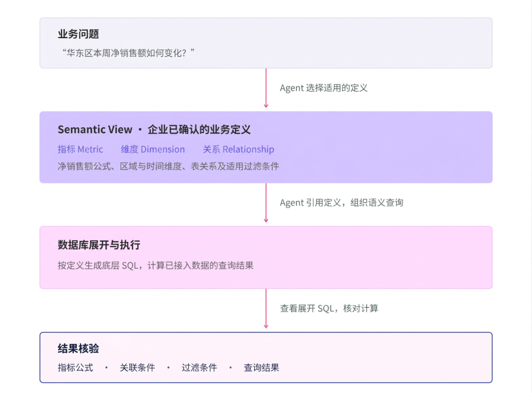Click the 指标公式 item
Image resolution: width=532 pixels, height=393 pixels.
(x=75, y=367)
